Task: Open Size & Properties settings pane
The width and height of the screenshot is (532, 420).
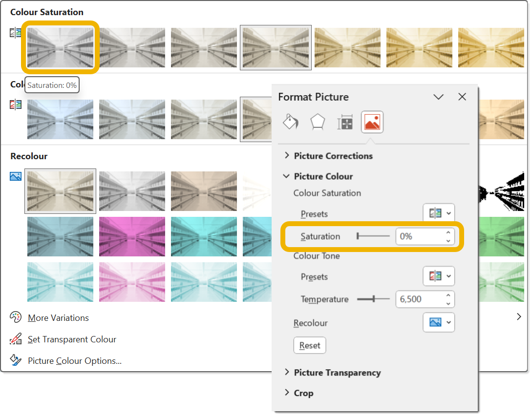Action: 345,122
